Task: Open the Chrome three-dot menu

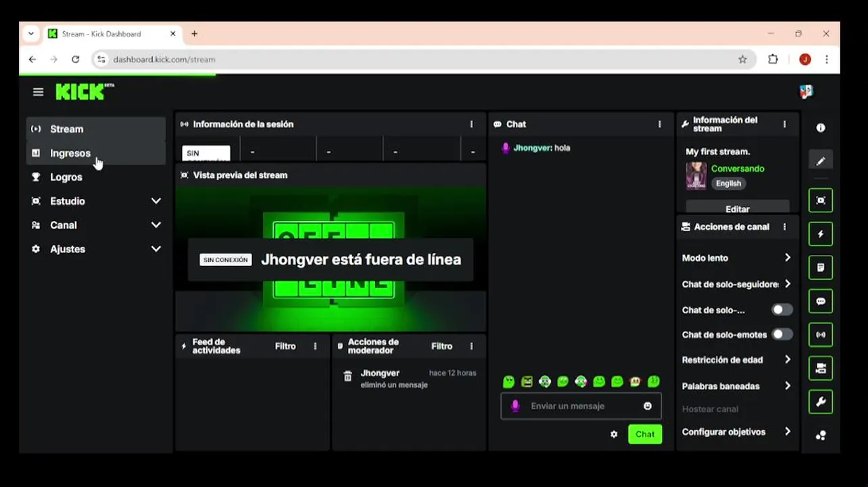Action: pos(827,60)
